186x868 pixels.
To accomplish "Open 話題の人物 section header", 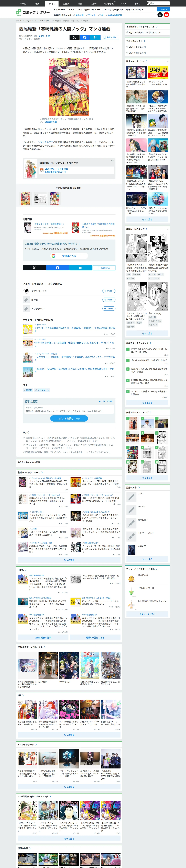I will pyautogui.click(x=133, y=487).
